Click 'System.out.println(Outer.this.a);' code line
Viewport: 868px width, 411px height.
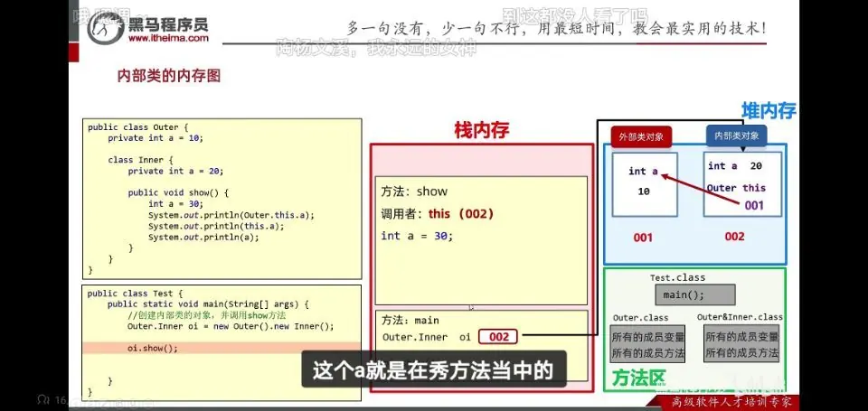pyautogui.click(x=231, y=215)
